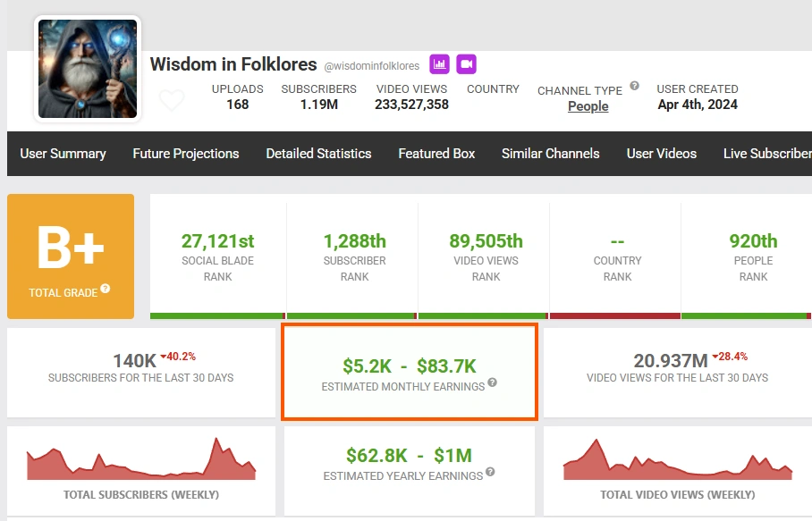
Task: Click the Country Rank dashes value
Action: pos(617,241)
